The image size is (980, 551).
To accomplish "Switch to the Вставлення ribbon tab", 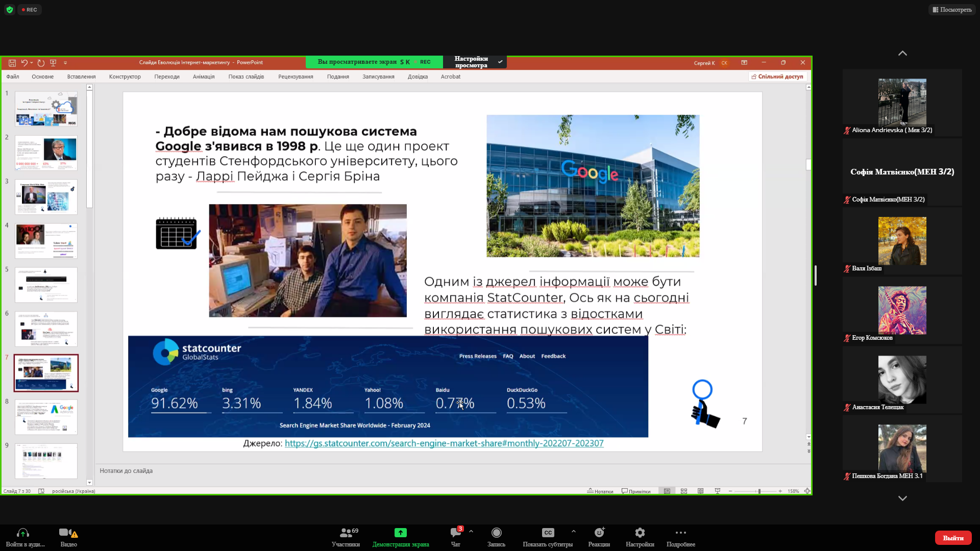I will coord(81,77).
